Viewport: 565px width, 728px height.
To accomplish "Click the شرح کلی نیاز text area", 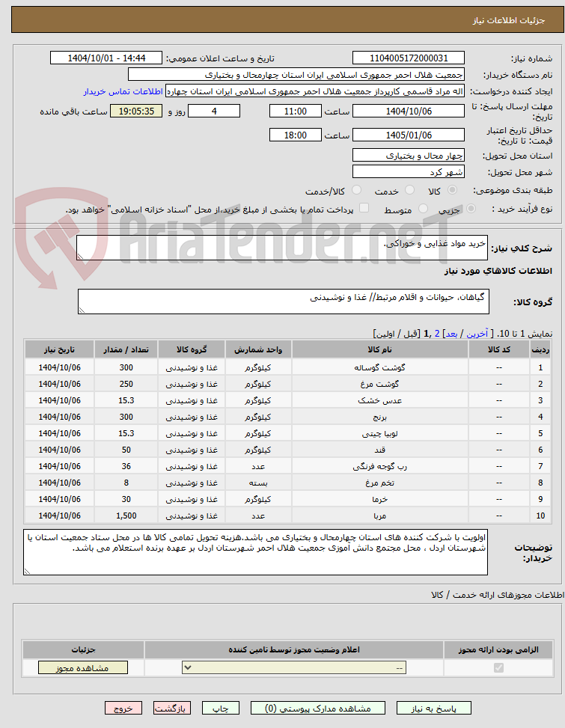I will (282, 248).
